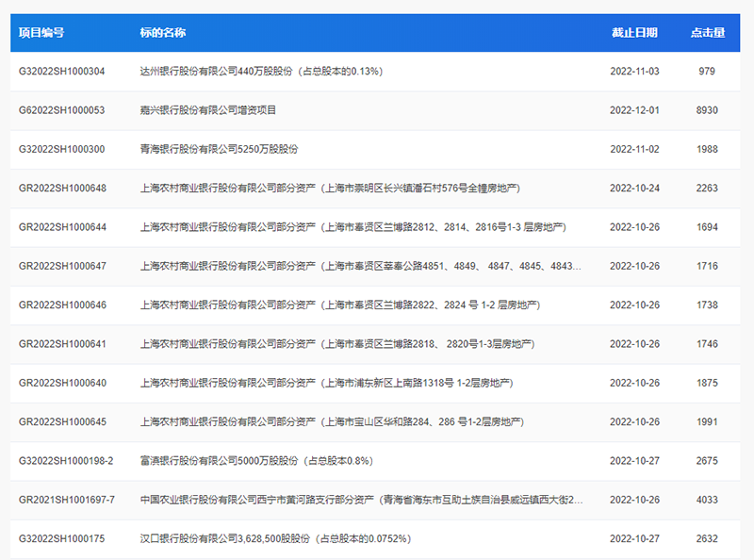This screenshot has width=754, height=560.
Task: Click the deadline date for GR2021SH1001697-7
Action: (634, 500)
